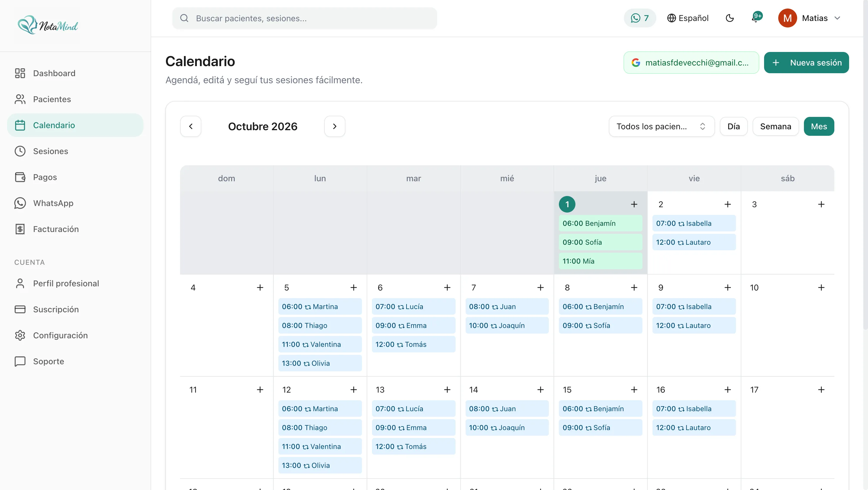
Task: Expand the Matias user menu
Action: click(x=809, y=18)
